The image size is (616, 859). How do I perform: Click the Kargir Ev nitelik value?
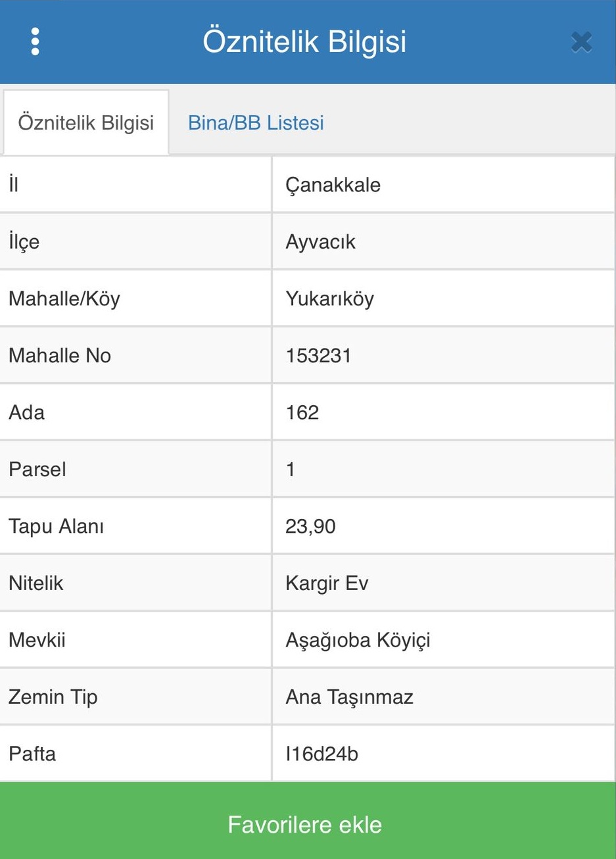tap(327, 583)
